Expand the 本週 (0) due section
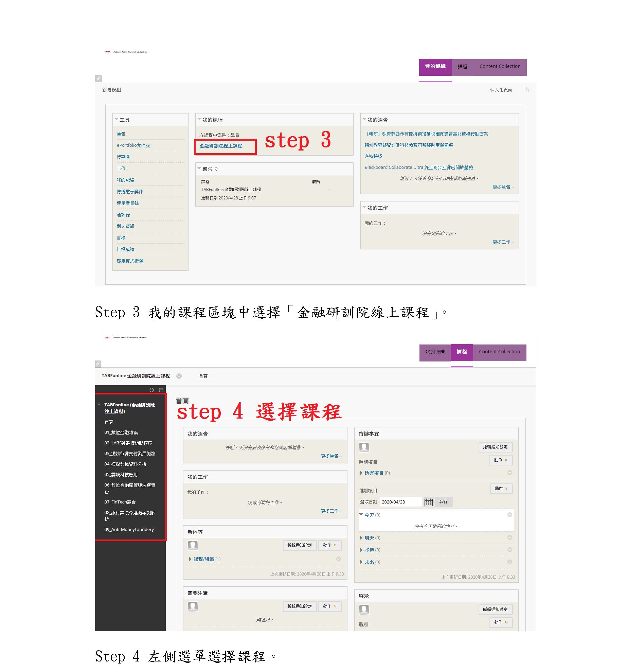The image size is (628, 672). [361, 550]
